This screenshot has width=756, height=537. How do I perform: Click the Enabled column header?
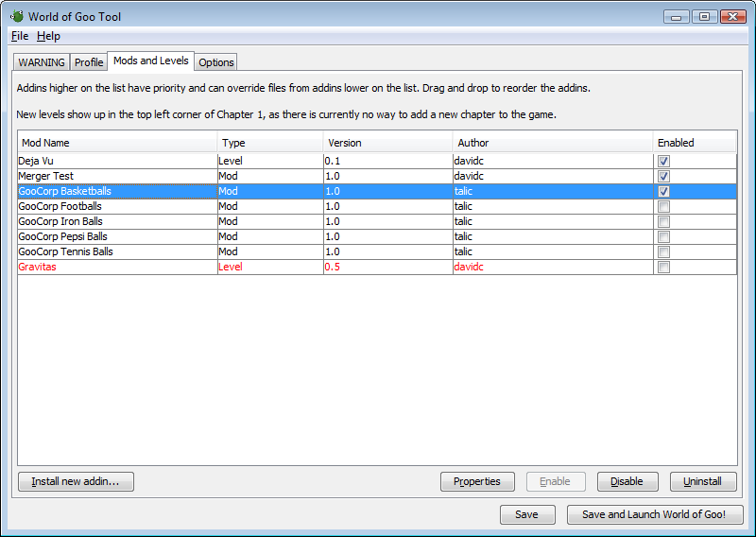click(x=695, y=143)
